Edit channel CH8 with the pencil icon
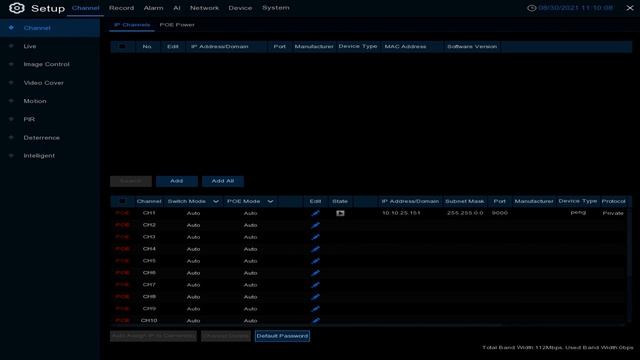 [x=316, y=297]
